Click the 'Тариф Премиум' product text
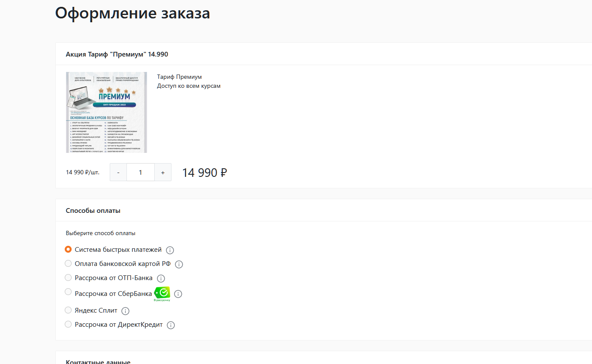Screen dimensions: 592x364 (179, 77)
